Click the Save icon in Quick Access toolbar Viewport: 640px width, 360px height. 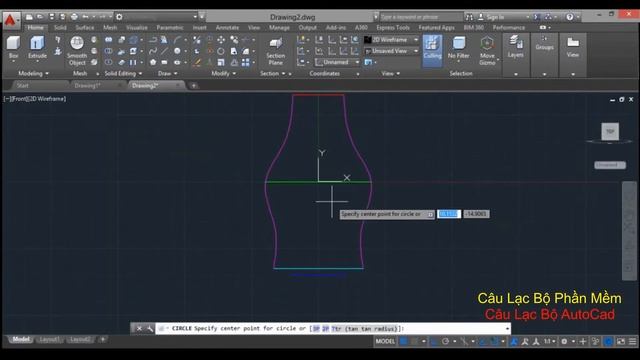51,17
